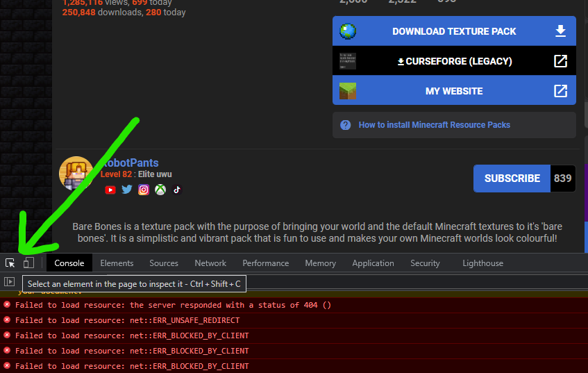Image resolution: width=588 pixels, height=373 pixels.
Task: Click the Level 82 text
Action: click(x=116, y=174)
